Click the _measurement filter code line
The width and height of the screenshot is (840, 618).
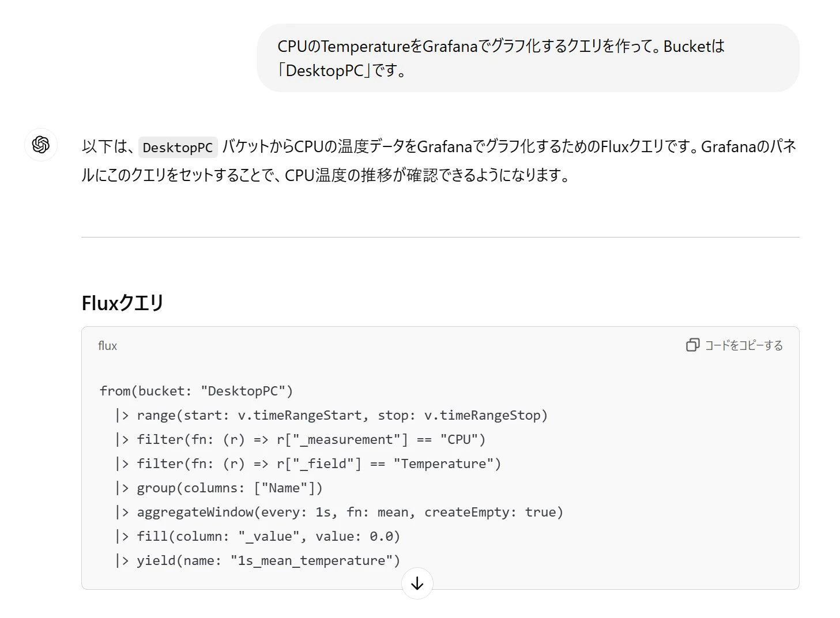click(x=300, y=439)
